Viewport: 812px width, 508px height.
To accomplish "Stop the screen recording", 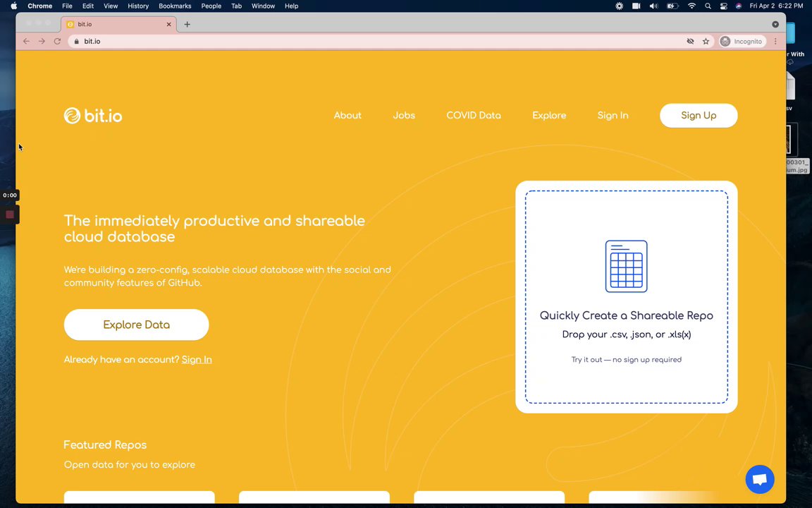I will [x=9, y=214].
